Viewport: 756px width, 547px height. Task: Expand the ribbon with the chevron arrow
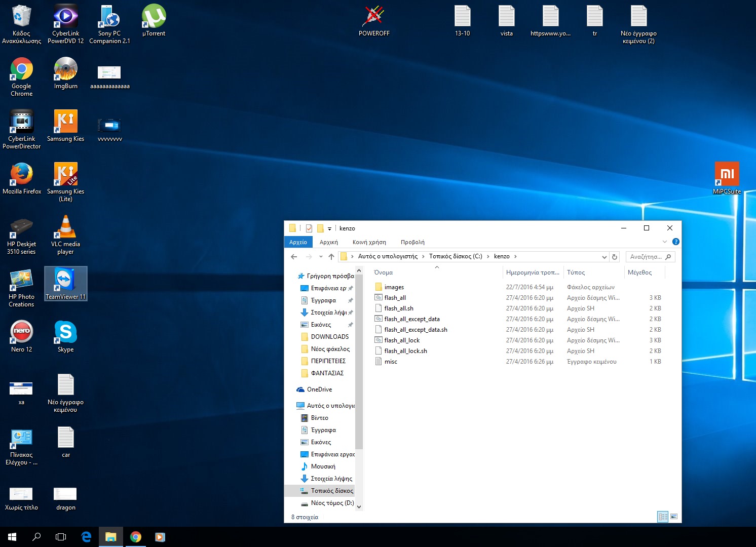point(665,242)
